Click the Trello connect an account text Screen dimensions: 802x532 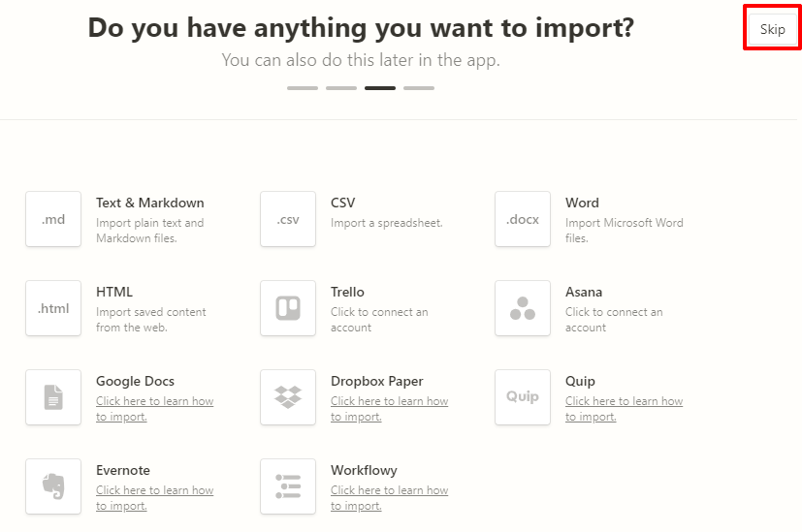(x=379, y=320)
